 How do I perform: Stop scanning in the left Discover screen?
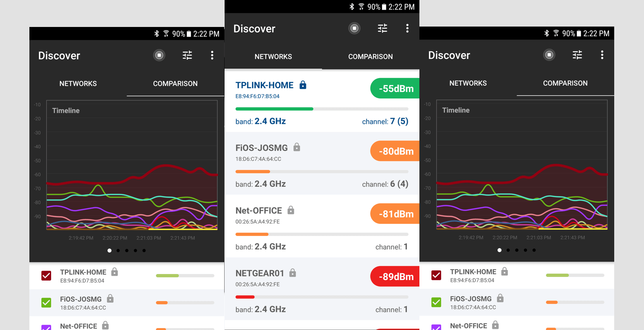click(159, 55)
